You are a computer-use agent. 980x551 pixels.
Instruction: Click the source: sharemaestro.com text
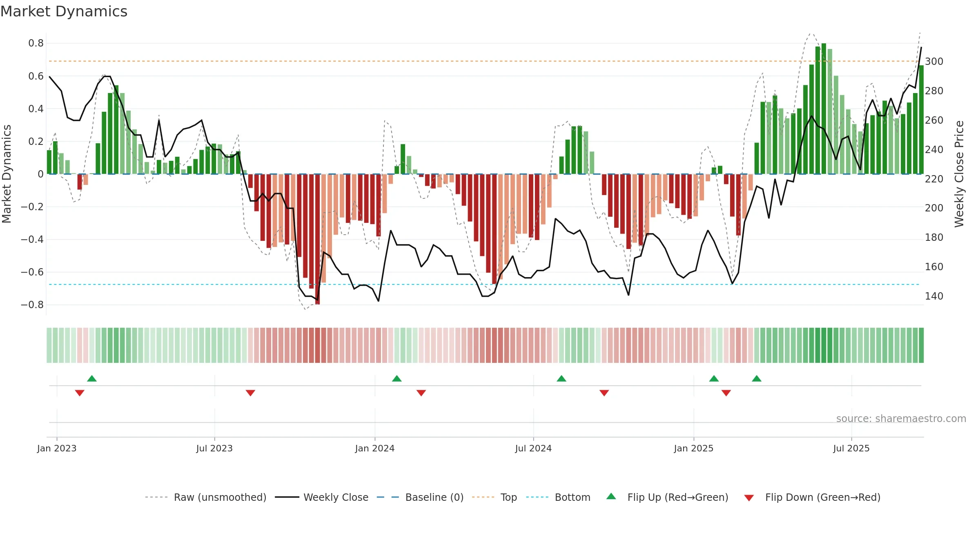point(901,419)
